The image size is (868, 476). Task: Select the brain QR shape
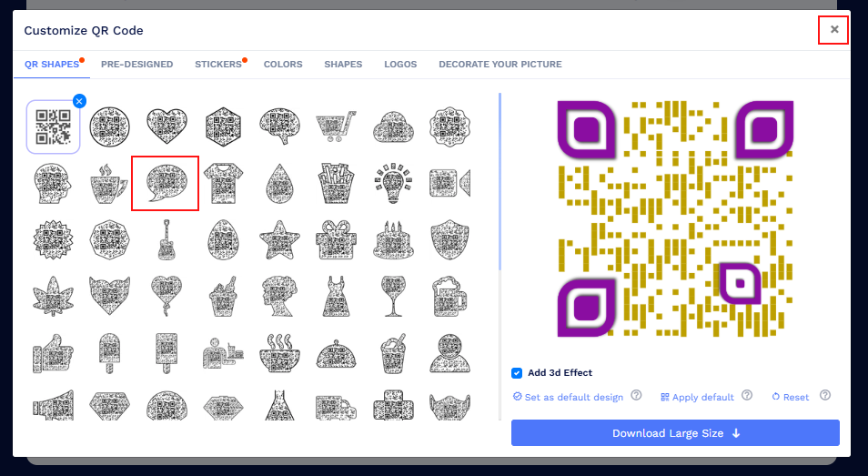[x=280, y=127]
